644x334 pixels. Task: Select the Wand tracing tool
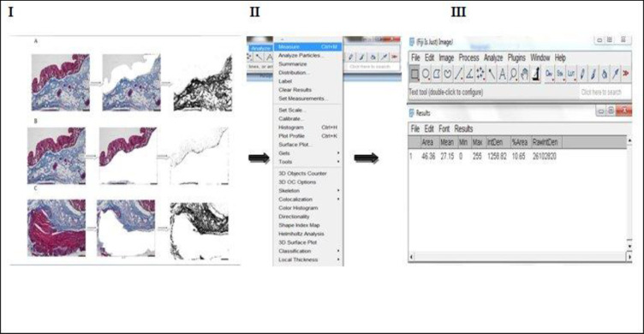pos(492,74)
